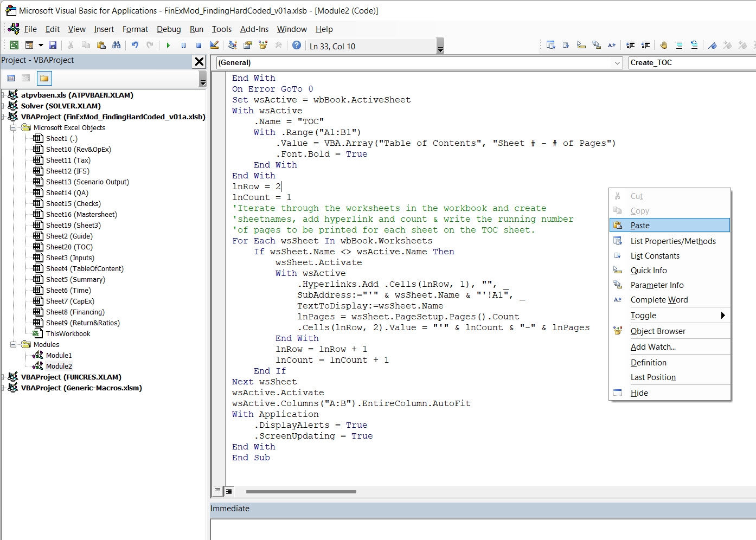The height and width of the screenshot is (540, 756).
Task: Toggle breakpoint using the hand icon
Action: click(663, 46)
